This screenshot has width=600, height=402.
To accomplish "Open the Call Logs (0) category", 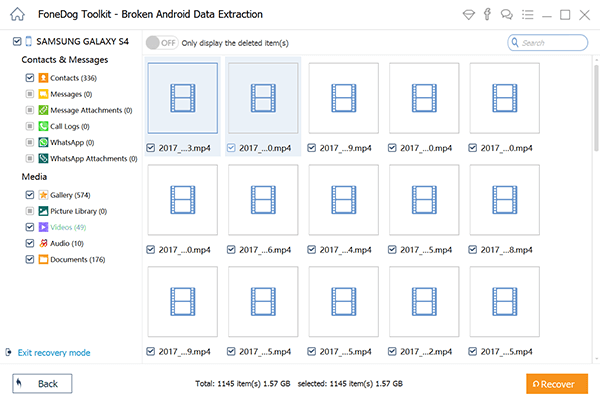I will [70, 126].
